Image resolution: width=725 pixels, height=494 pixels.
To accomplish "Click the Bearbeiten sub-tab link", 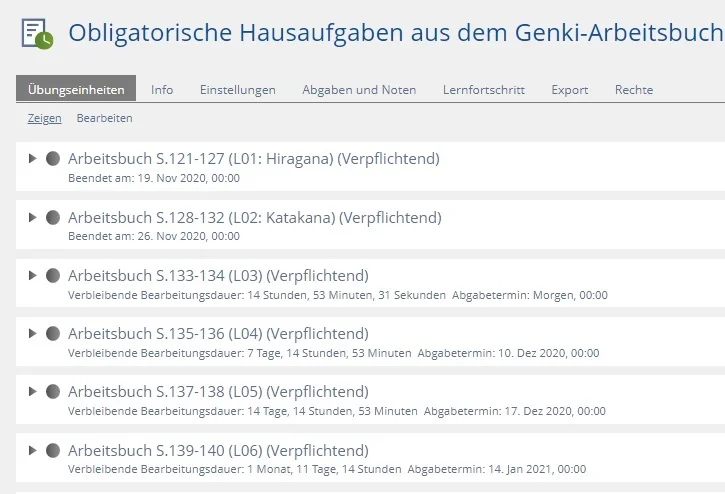I will pyautogui.click(x=104, y=118).
